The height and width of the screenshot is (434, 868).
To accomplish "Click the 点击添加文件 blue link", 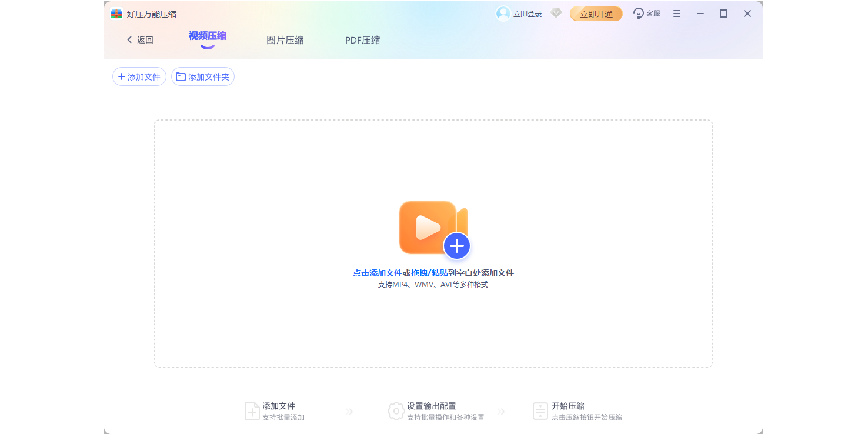I will click(x=377, y=273).
